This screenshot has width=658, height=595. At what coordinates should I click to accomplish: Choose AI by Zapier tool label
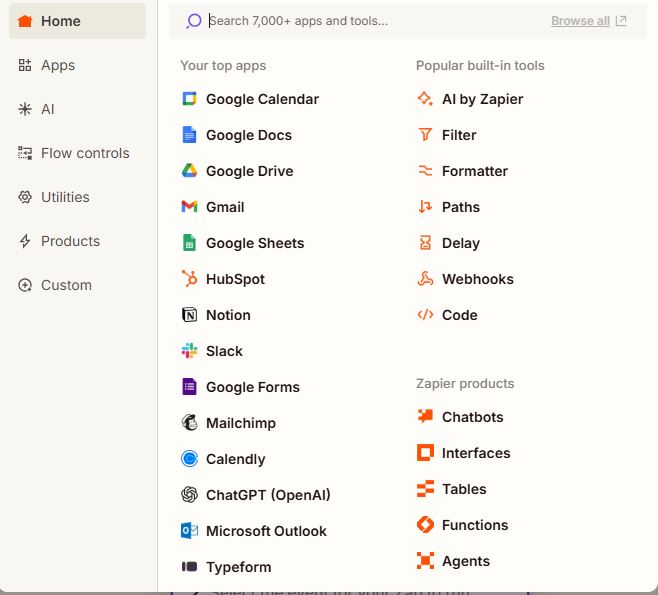pos(483,99)
